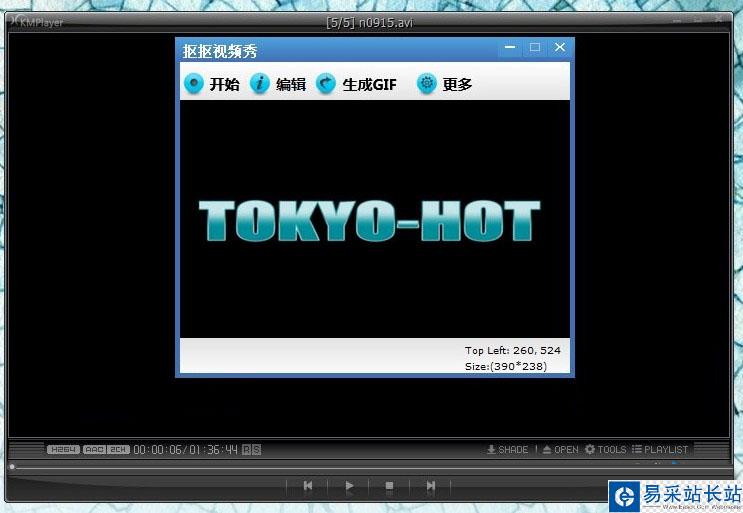Click the SHADE button in KMPlayer
The image size is (743, 513).
click(x=507, y=450)
